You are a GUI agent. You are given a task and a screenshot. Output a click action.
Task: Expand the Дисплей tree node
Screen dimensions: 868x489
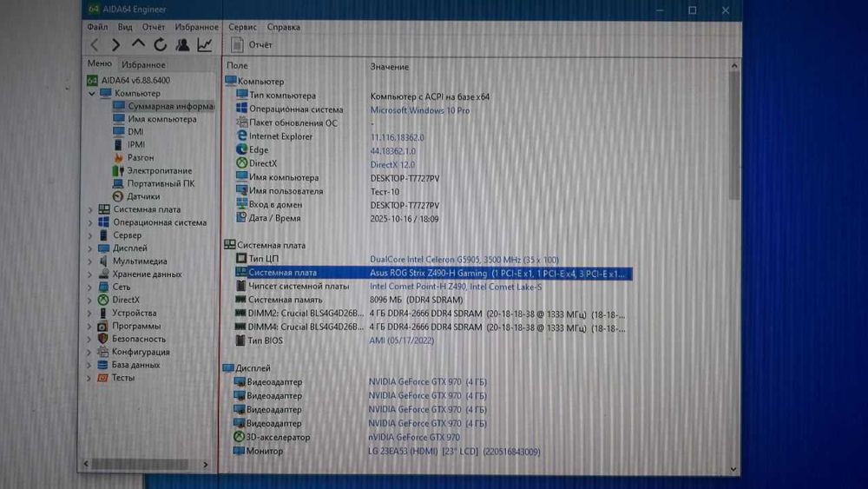[x=90, y=248]
